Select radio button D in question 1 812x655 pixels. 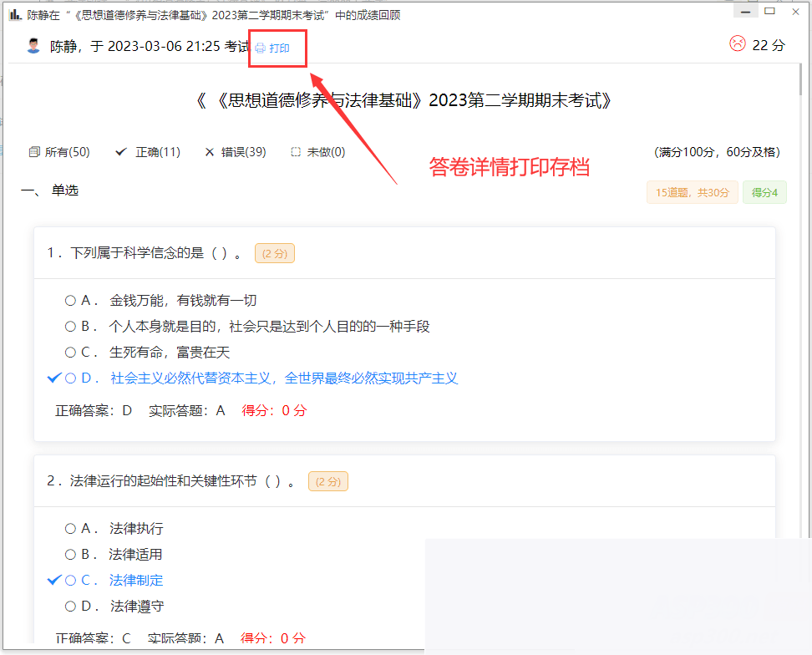tap(70, 378)
